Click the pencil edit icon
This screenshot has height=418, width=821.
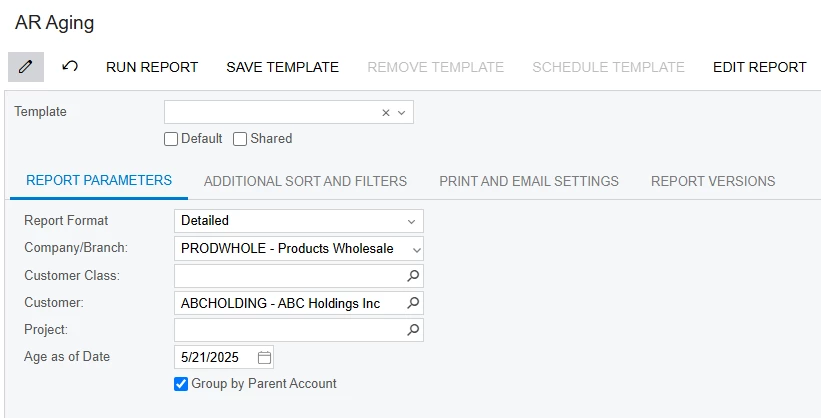pyautogui.click(x=26, y=67)
